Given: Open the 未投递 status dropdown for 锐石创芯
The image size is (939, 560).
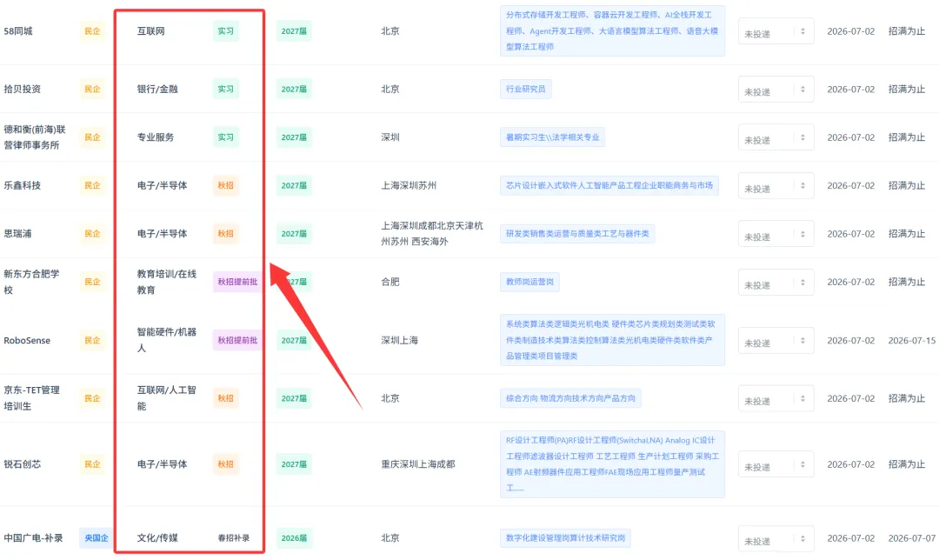Looking at the screenshot, I should 776,464.
